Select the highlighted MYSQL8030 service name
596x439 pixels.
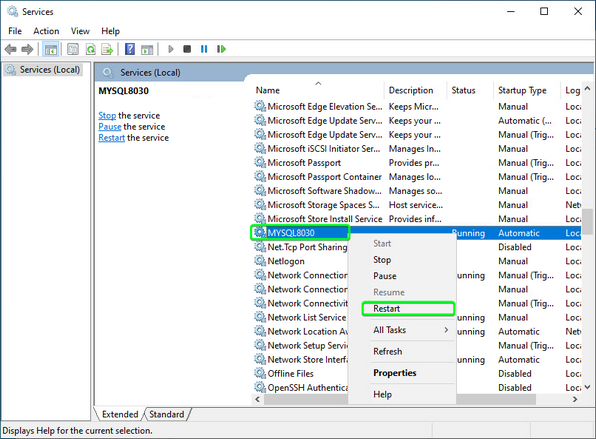pos(291,233)
